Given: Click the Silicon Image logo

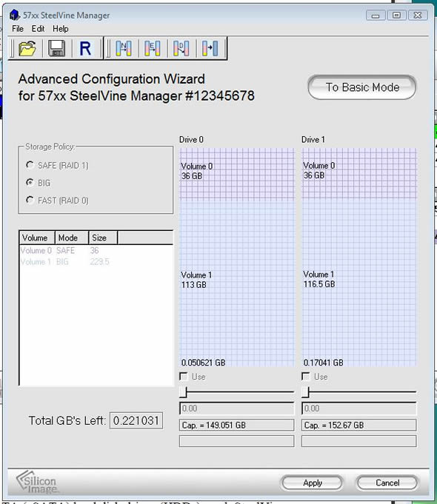Looking at the screenshot, I should (37, 483).
